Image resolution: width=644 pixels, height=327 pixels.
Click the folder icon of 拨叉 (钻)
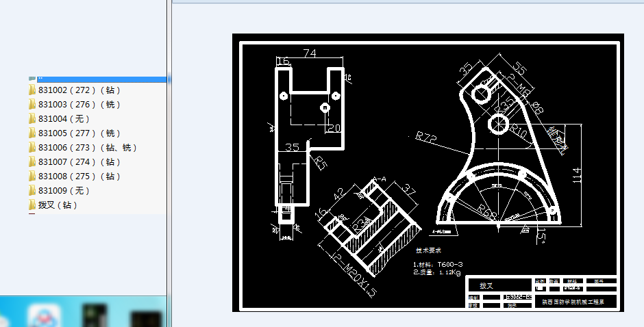[32, 205]
